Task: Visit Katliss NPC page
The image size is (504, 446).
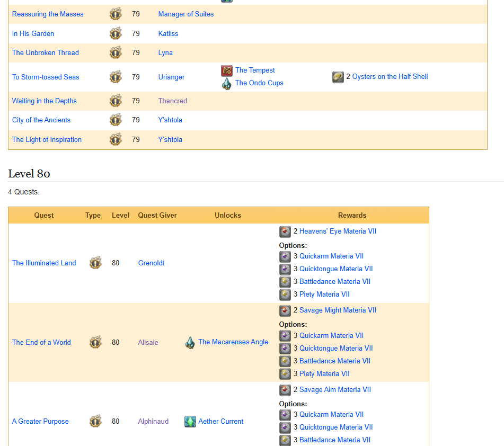Action: [x=168, y=33]
